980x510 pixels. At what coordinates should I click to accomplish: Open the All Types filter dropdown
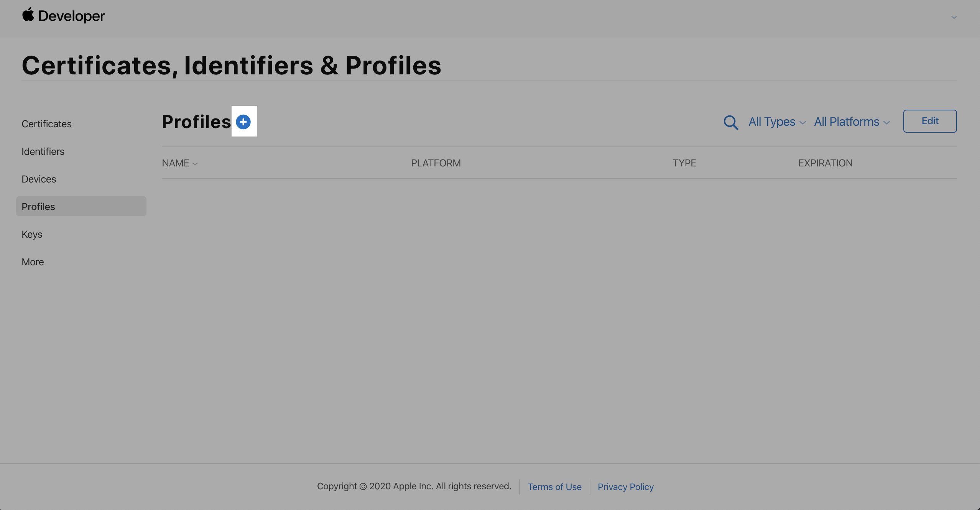777,122
